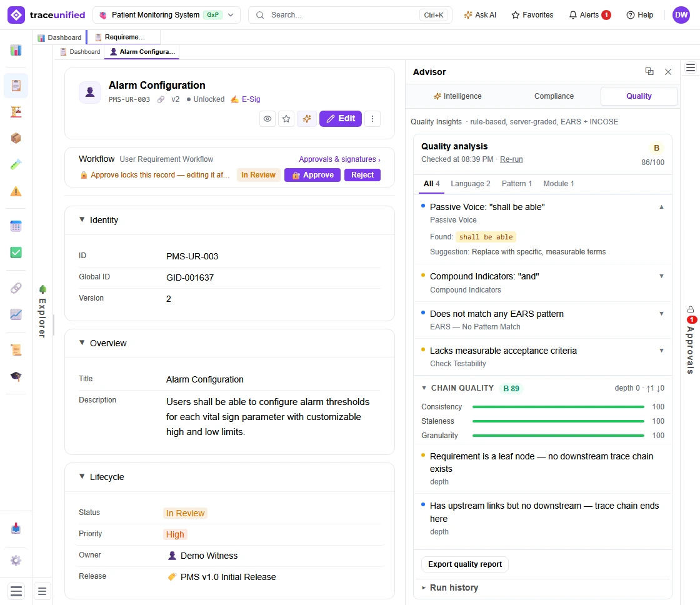Expand the Run history section
700x605 pixels.
click(449, 587)
